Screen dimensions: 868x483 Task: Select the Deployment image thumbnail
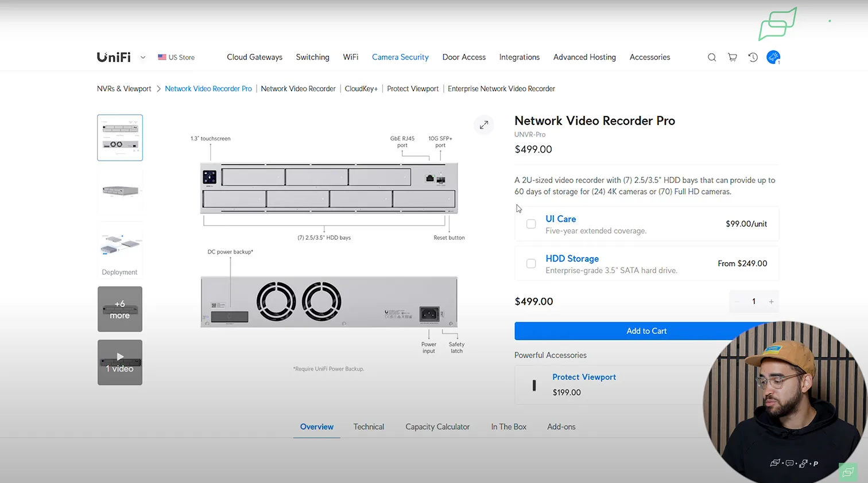coord(120,250)
